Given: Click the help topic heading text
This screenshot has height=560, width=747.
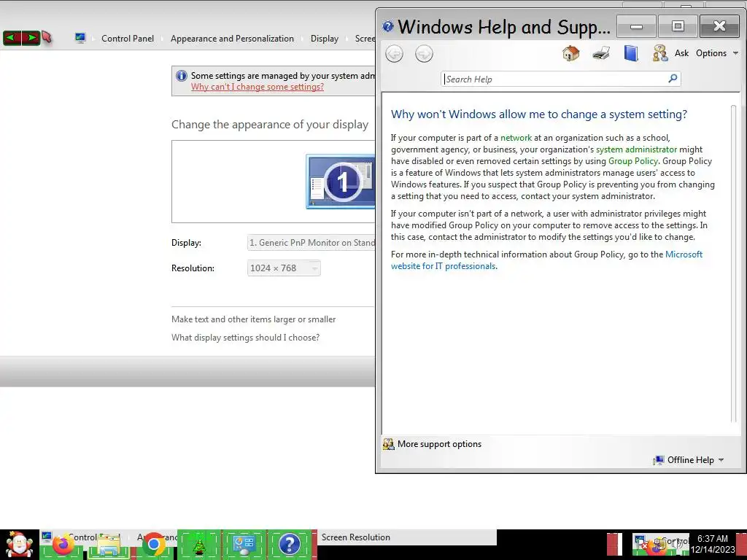Looking at the screenshot, I should click(x=539, y=114).
